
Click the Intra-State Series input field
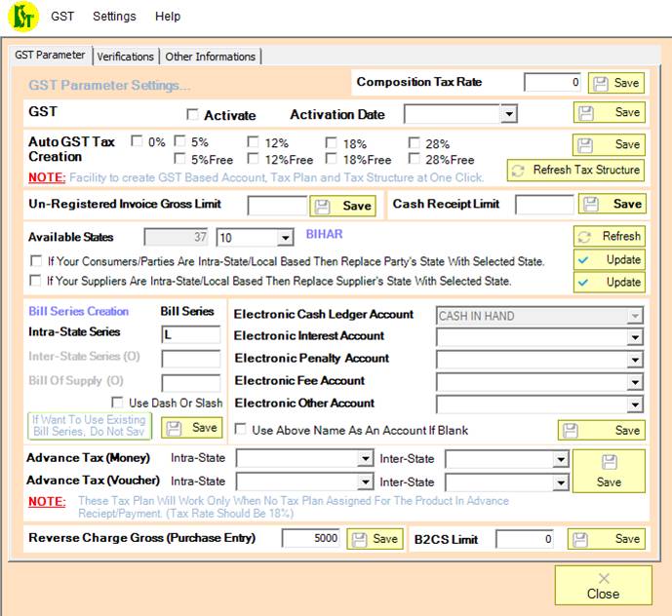191,335
